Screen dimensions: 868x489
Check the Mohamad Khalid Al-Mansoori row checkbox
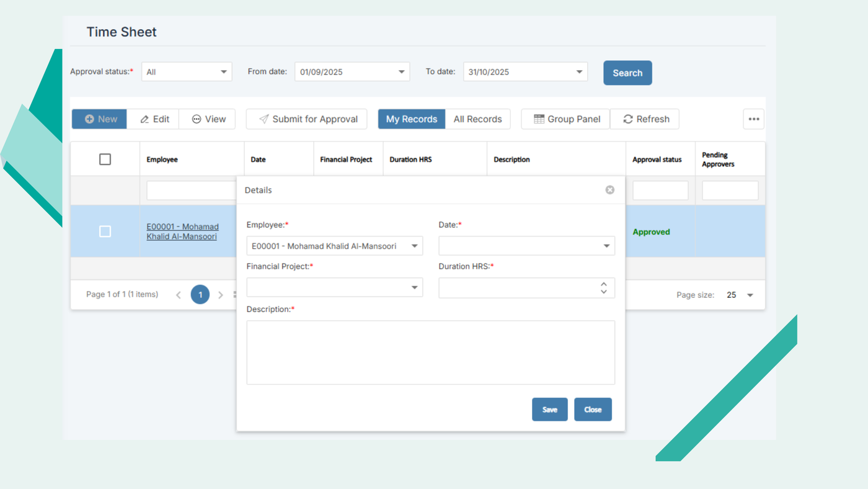(x=105, y=231)
